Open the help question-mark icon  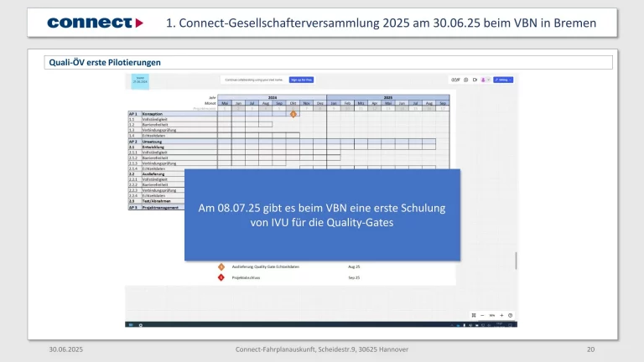point(510,315)
